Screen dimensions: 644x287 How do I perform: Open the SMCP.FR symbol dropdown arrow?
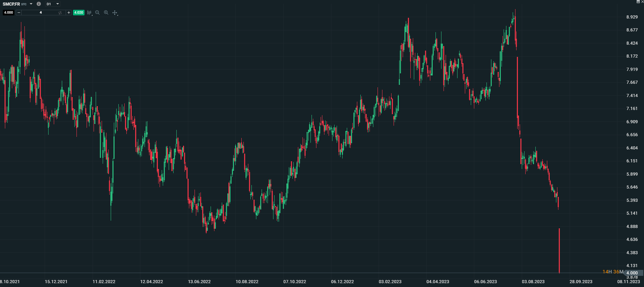31,4
